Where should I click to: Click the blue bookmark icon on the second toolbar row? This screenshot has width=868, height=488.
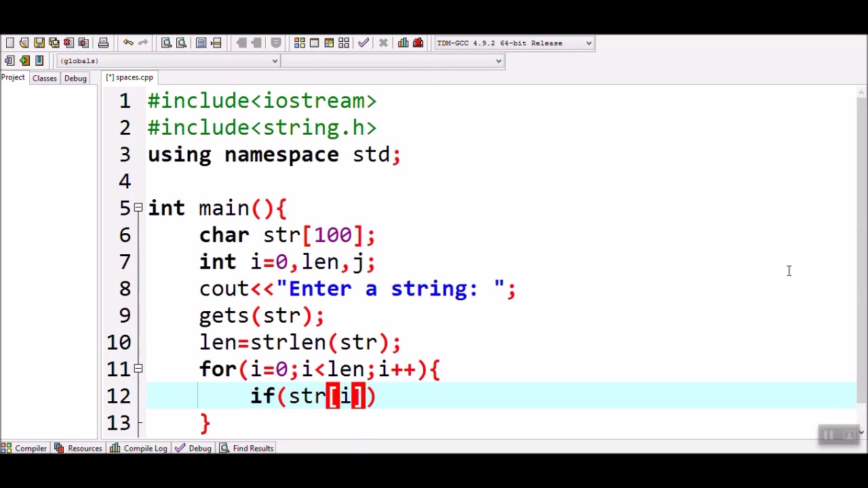pos(39,60)
